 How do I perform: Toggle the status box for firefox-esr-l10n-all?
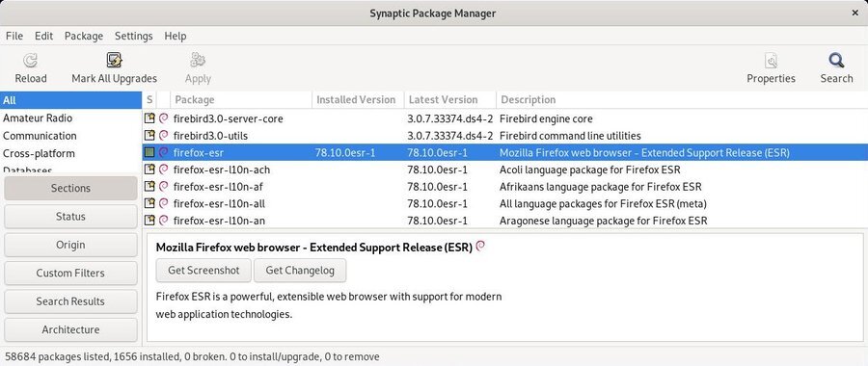point(149,203)
